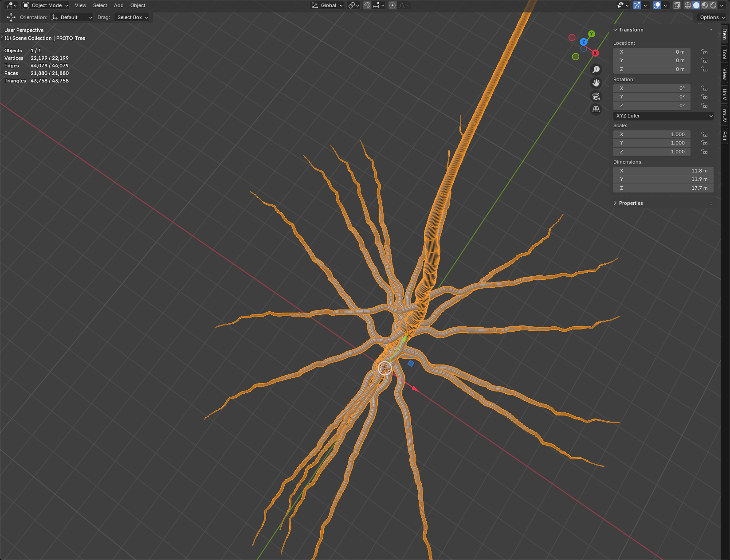This screenshot has height=560, width=730.
Task: Open the Select Box drag dropdown
Action: [132, 17]
